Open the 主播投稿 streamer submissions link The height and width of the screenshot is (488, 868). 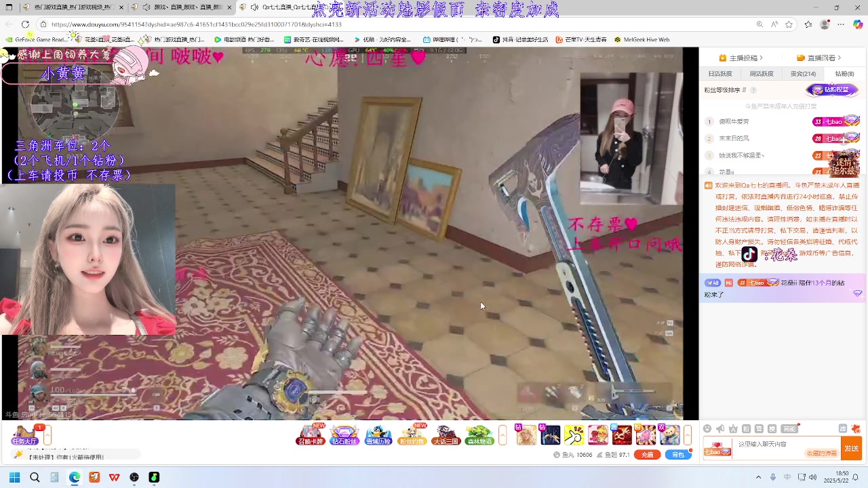coord(741,58)
